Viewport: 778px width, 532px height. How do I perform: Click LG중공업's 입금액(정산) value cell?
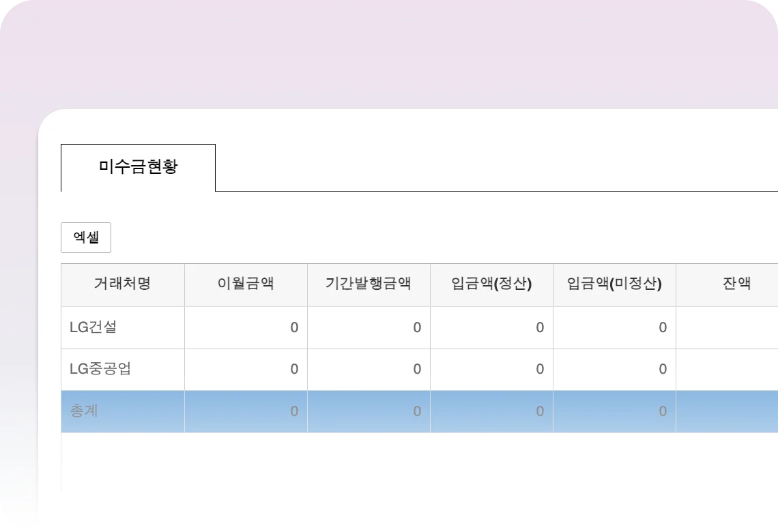(x=491, y=370)
